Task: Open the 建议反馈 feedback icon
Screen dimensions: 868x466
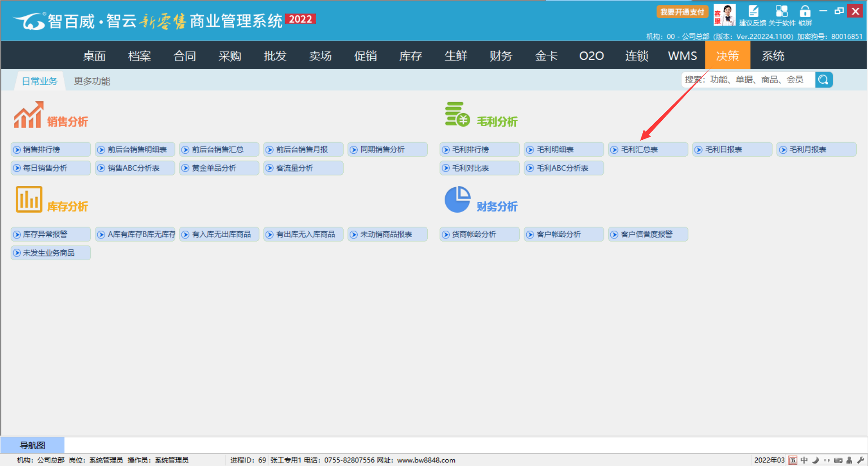Action: pyautogui.click(x=753, y=12)
